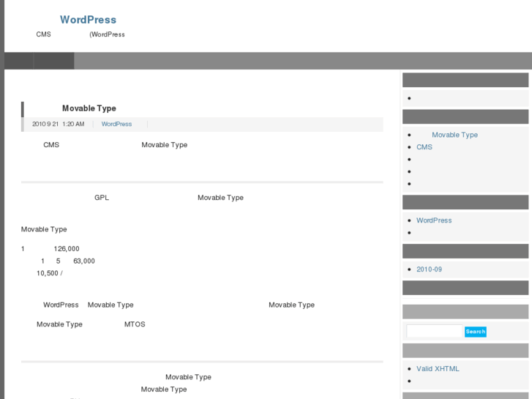Click the word 'MTOS' in the post
The width and height of the screenshot is (532, 399).
click(x=135, y=324)
